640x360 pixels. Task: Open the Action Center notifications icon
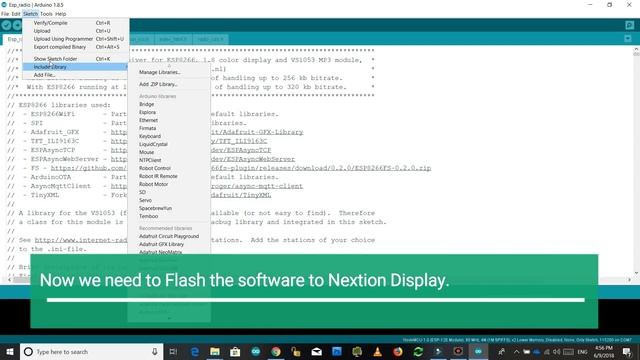[627, 351]
